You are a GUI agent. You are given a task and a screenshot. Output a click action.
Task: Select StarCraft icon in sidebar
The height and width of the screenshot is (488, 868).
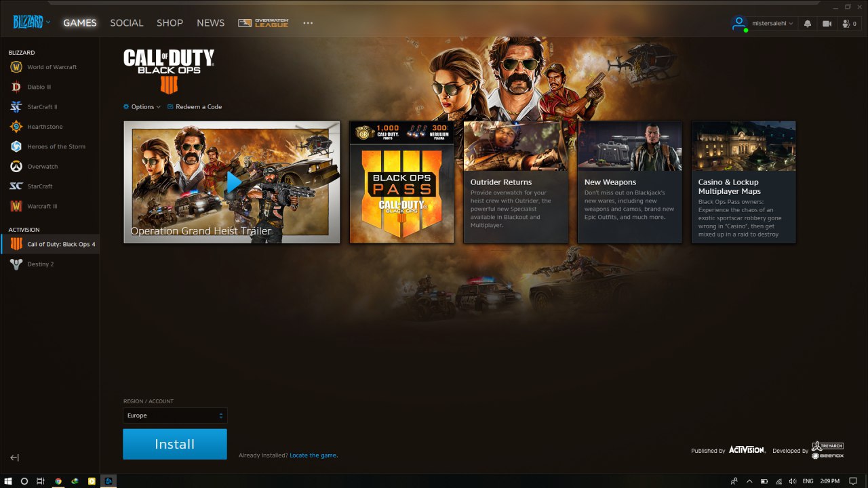[16, 186]
